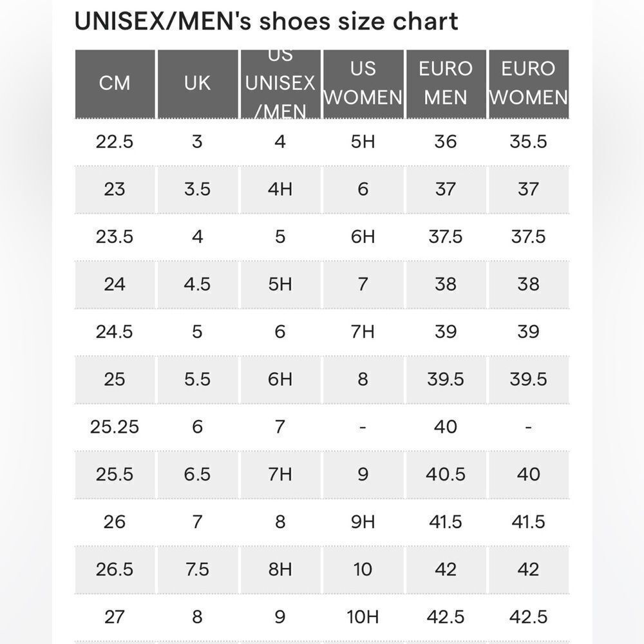This screenshot has height=644, width=644.
Task: Click the CM column header
Action: 115,84
